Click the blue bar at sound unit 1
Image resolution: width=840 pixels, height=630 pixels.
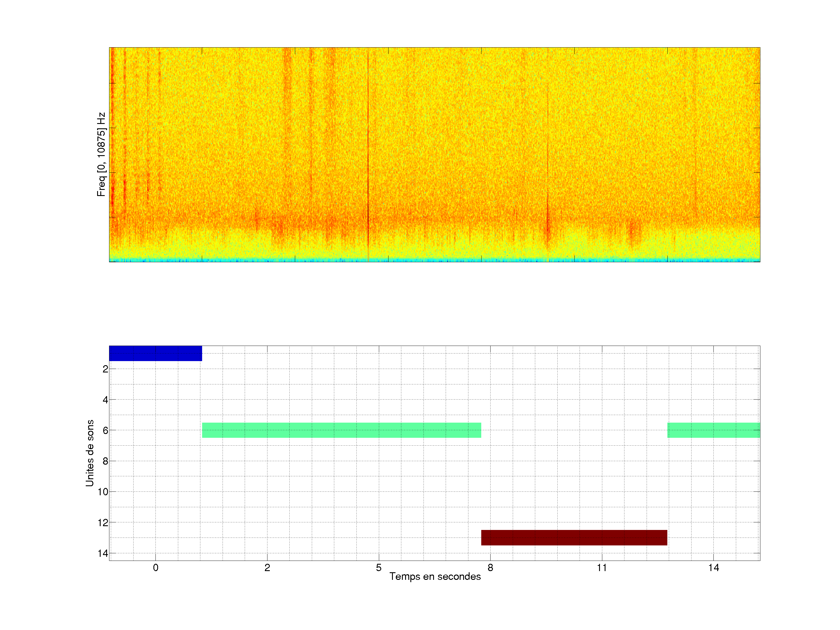click(155, 353)
